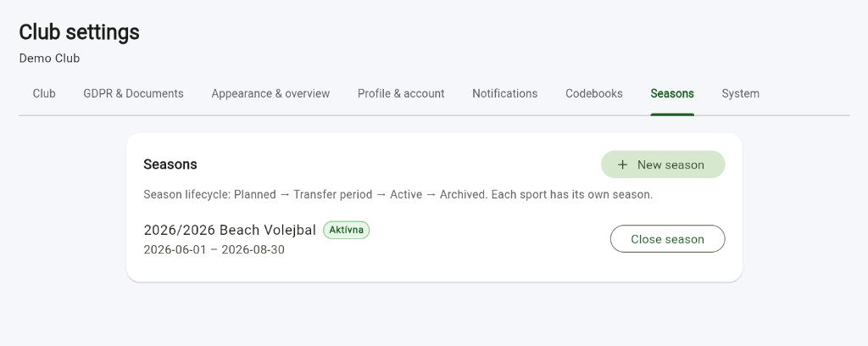Click the green Aktívna status badge
Viewport: 868px width, 346px height.
point(346,230)
